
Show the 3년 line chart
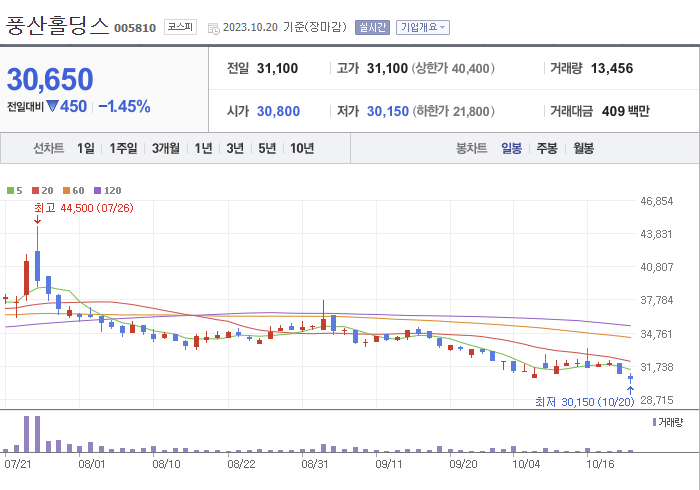click(x=235, y=148)
